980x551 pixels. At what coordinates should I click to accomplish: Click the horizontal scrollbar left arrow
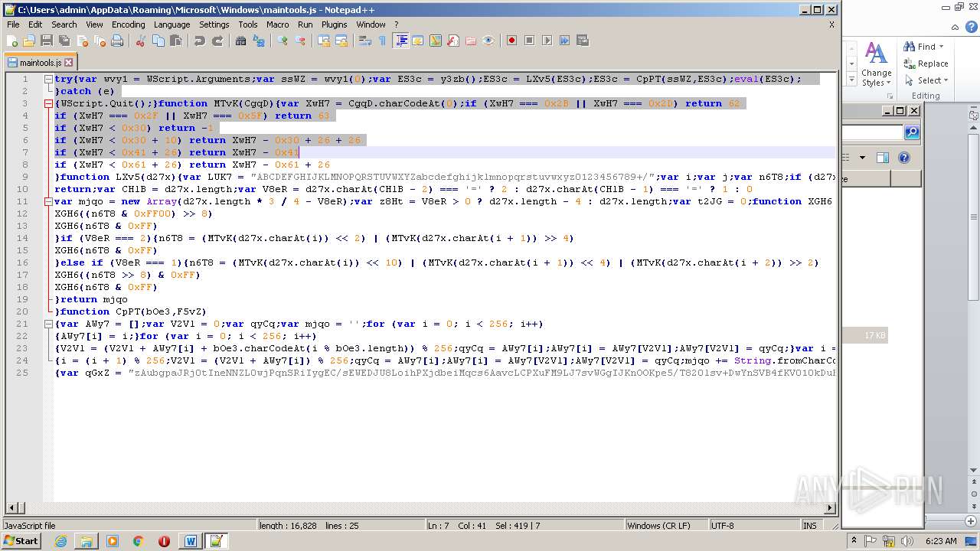pyautogui.click(x=11, y=508)
